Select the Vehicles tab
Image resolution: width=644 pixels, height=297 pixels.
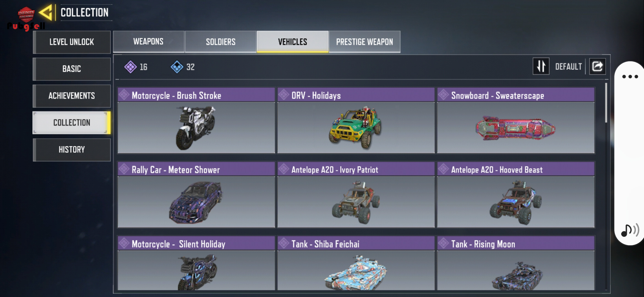click(x=292, y=42)
